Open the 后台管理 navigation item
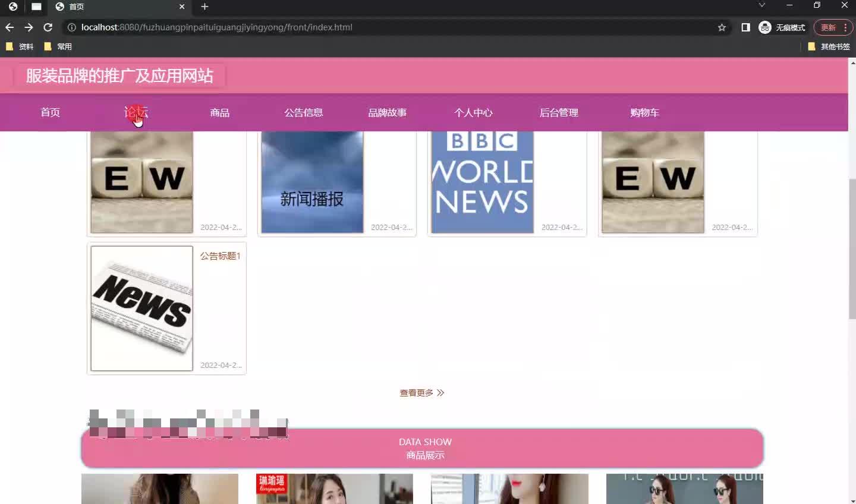856x504 pixels. click(559, 112)
